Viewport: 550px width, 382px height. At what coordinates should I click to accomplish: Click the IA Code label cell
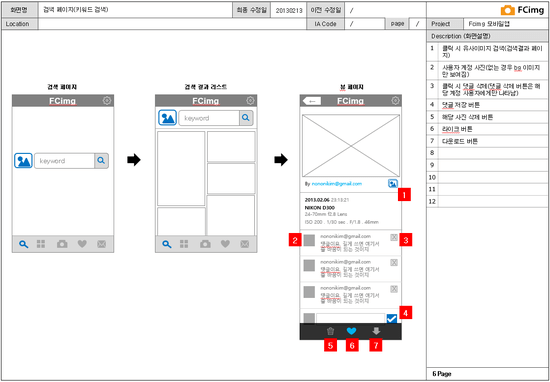click(326, 24)
